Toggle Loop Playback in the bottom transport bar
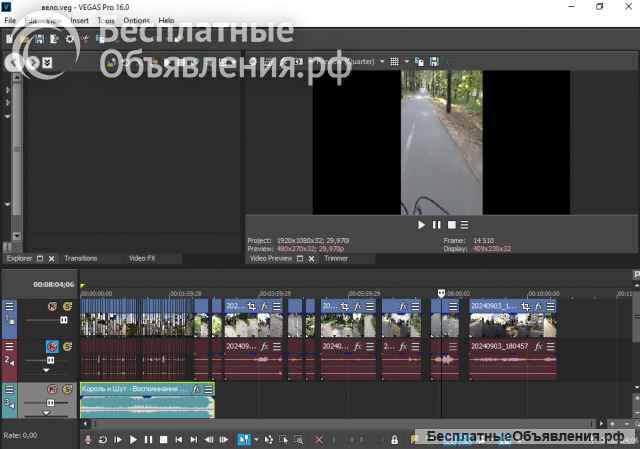Viewport: 640px width, 449px height. coord(103,440)
